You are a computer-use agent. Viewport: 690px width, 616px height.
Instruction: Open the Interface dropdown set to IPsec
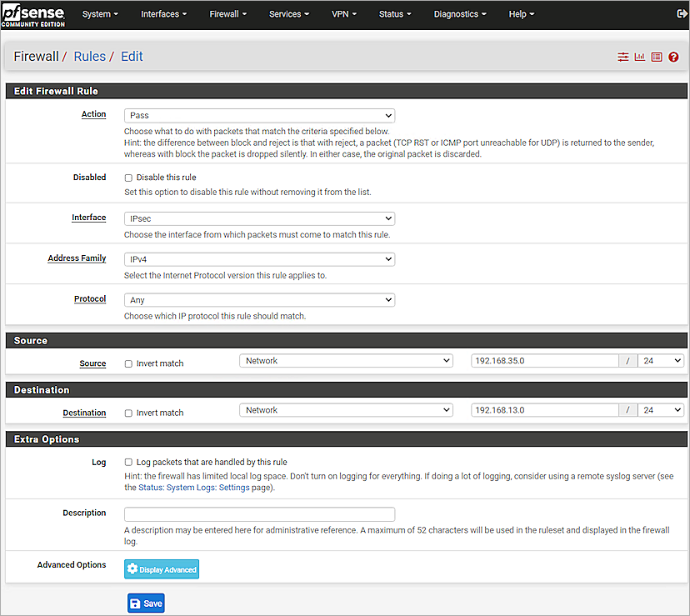[258, 218]
